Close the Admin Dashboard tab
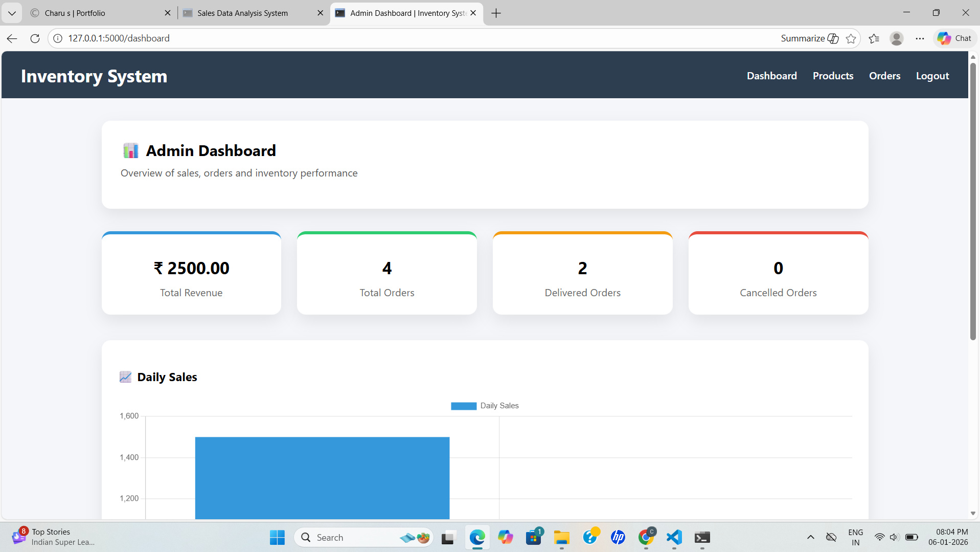Image resolution: width=980 pixels, height=552 pixels. [x=473, y=13]
